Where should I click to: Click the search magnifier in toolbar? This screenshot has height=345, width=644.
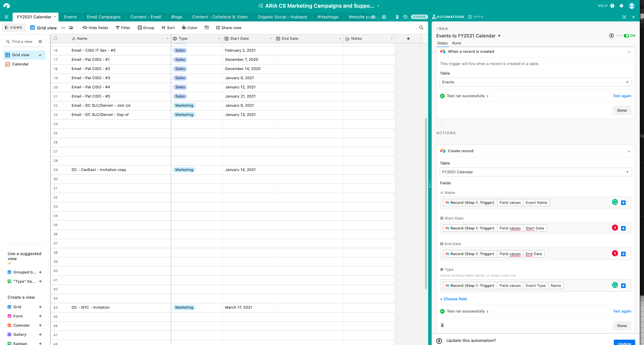421,28
